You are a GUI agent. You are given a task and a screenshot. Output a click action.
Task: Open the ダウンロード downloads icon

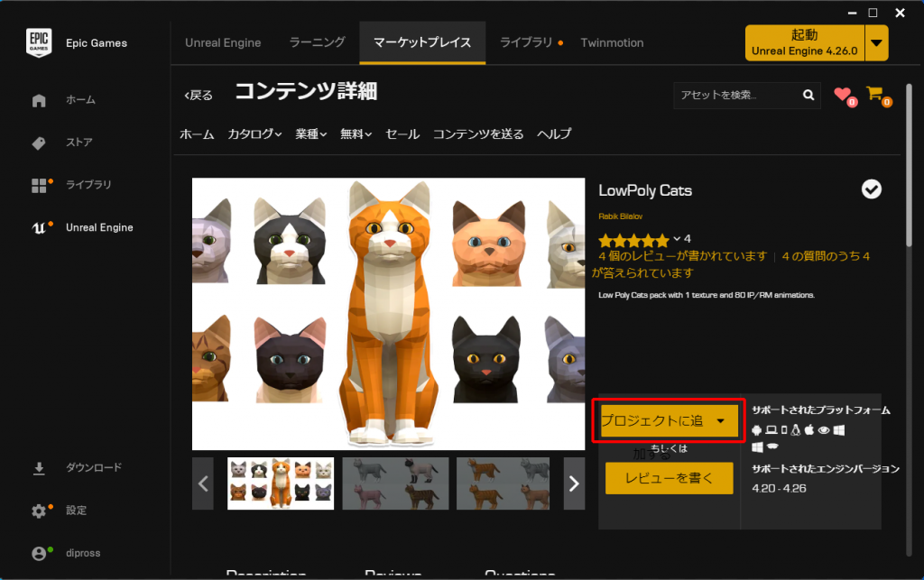(x=39, y=468)
